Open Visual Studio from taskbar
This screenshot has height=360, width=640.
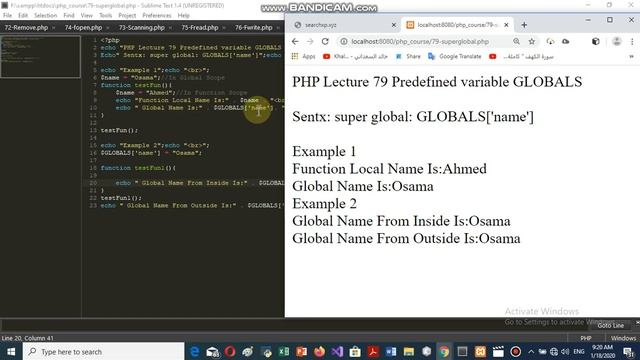pos(337,351)
